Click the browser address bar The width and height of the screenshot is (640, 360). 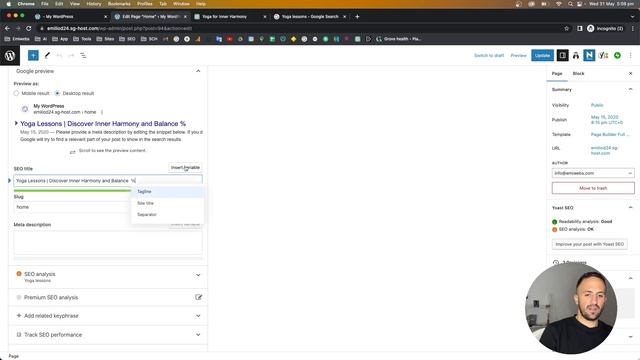[x=300, y=28]
